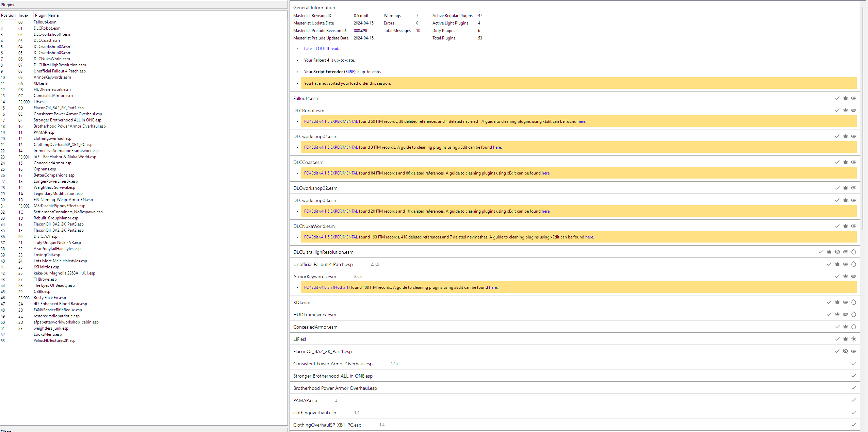Toggle the crossed-eye icon on FlaconOil_BA2_2K_Part1.esp
Image resolution: width=868 pixels, height=432 pixels.
[846, 351]
